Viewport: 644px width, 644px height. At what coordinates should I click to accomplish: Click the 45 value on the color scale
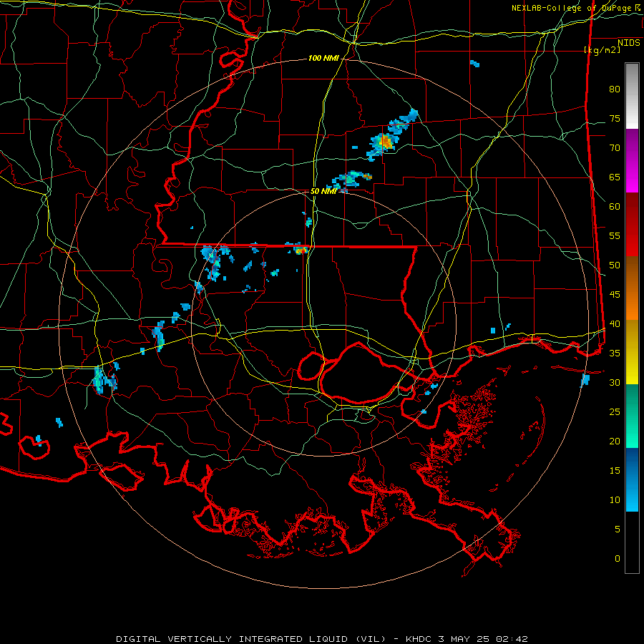[x=615, y=295]
